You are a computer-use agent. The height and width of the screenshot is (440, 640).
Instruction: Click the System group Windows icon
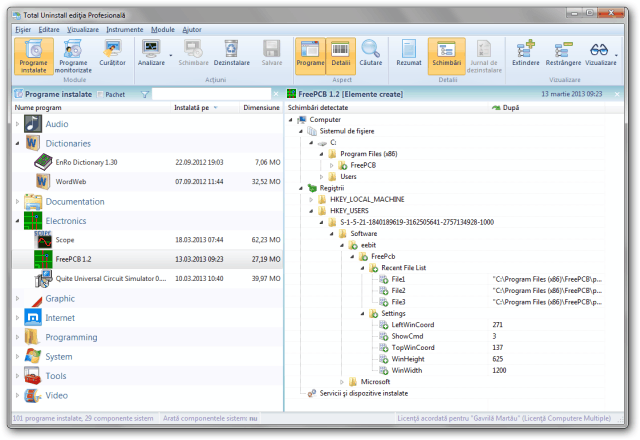pyautogui.click(x=33, y=356)
